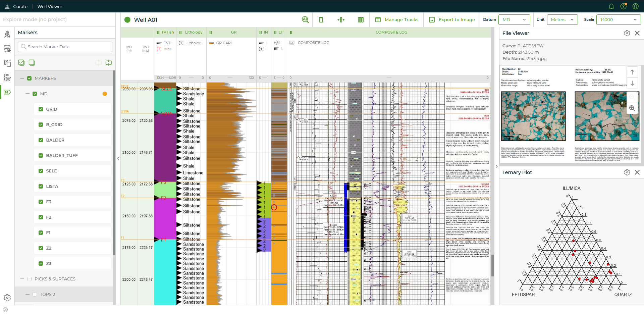Click the MD orange color swatch

[105, 94]
